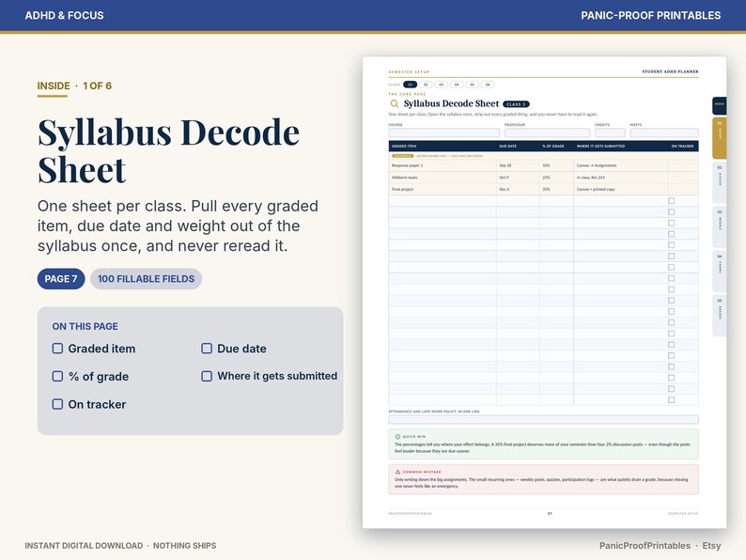Screen dimensions: 746x560
Task: Click the Final project cell
Action: click(x=443, y=190)
